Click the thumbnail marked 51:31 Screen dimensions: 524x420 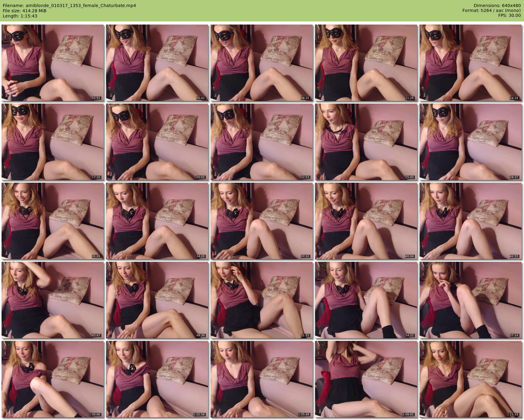pyautogui.click(x=262, y=300)
